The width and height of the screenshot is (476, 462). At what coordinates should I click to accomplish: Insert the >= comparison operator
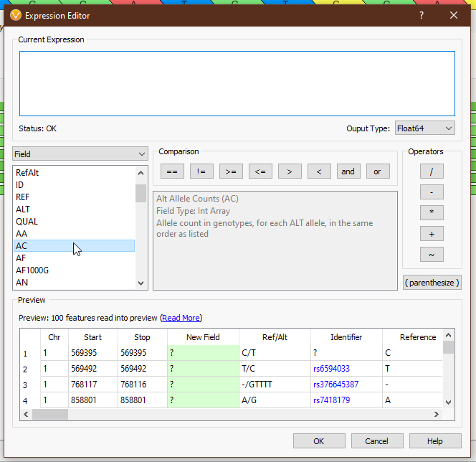tap(231, 171)
